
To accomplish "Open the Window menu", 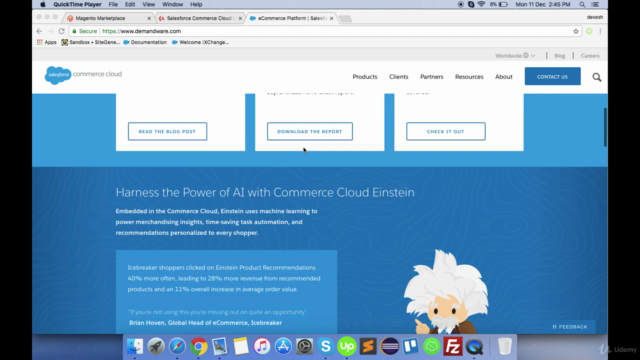I will point(172,4).
